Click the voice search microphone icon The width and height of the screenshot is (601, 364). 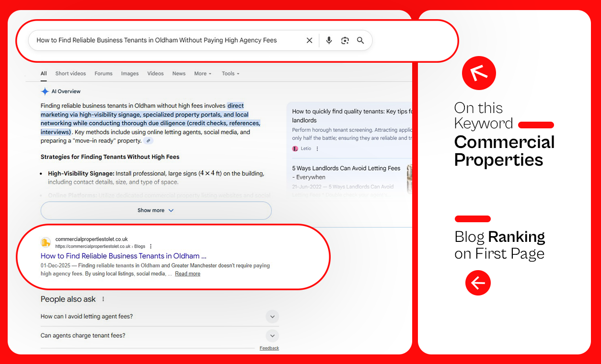[x=329, y=41]
